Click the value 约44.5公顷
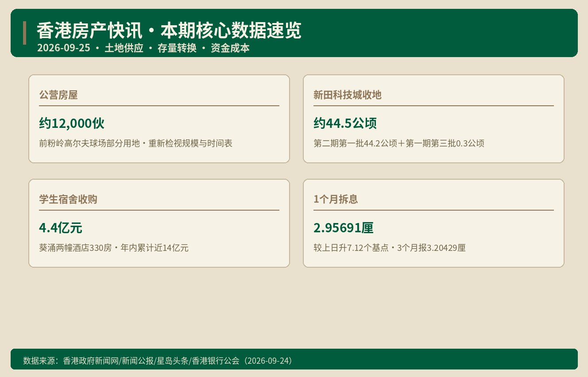 (345, 123)
